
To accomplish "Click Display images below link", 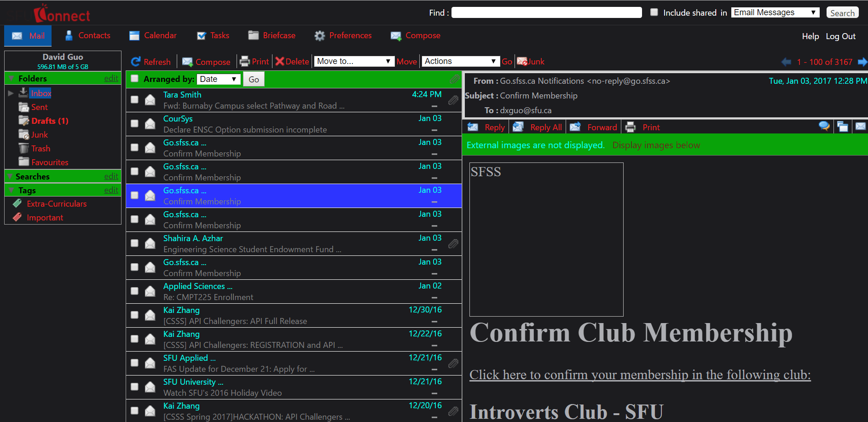I will coord(656,145).
